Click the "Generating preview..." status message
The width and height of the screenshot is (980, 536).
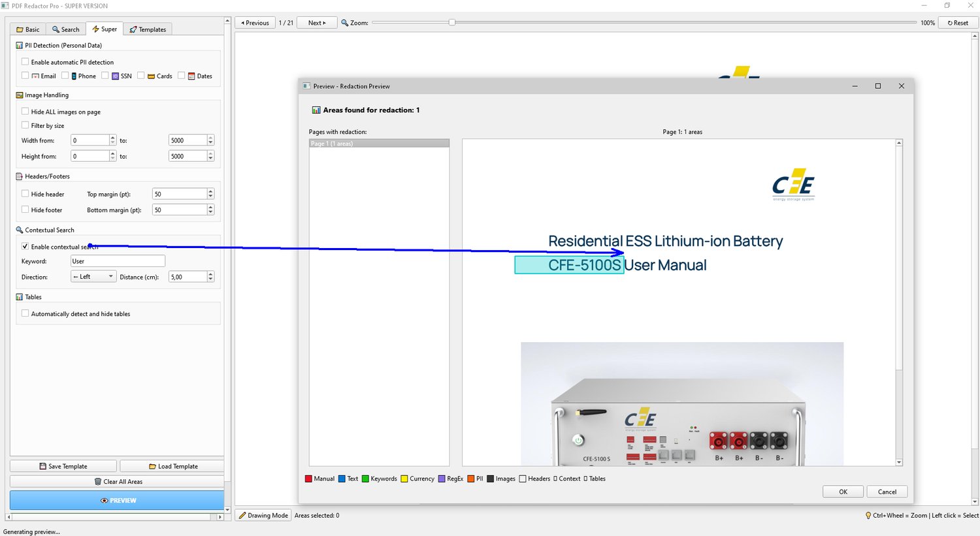pyautogui.click(x=31, y=532)
